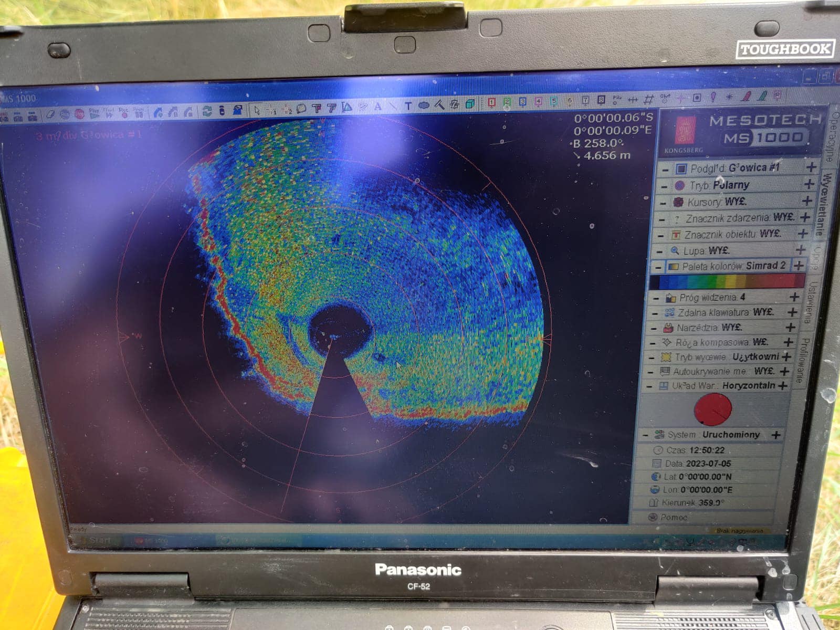Select the speech bubble annotation tool

(x=301, y=109)
